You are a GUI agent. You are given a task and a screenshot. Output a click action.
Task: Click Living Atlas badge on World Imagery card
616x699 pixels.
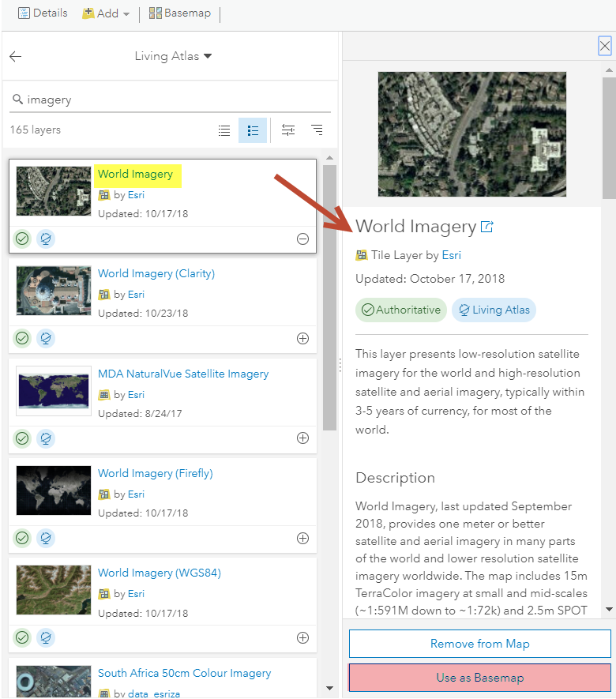point(46,239)
